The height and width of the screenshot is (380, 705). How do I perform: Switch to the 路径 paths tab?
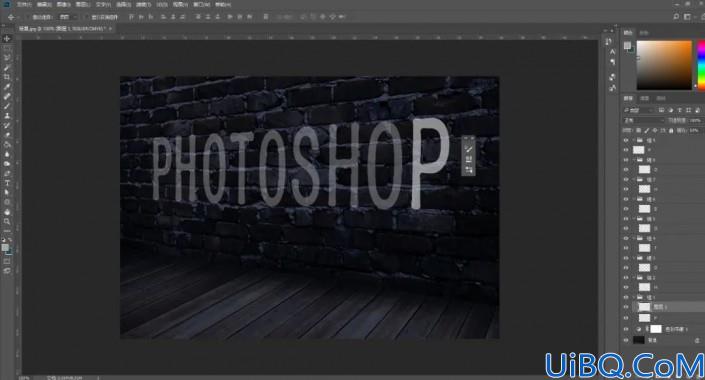[x=660, y=98]
